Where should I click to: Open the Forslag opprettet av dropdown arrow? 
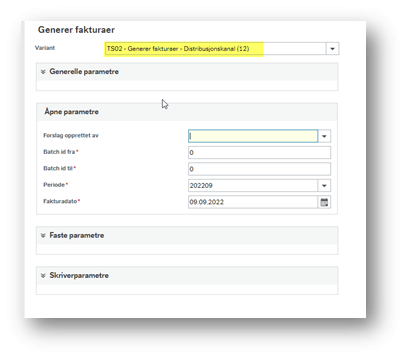324,136
